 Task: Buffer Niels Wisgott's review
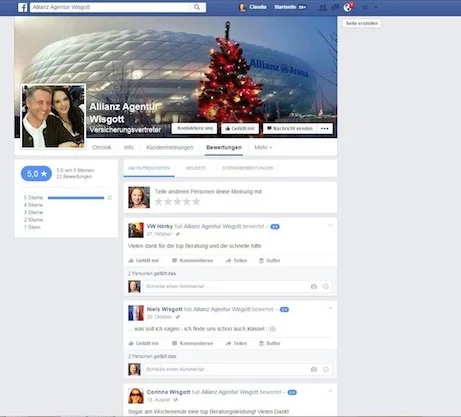[270, 343]
